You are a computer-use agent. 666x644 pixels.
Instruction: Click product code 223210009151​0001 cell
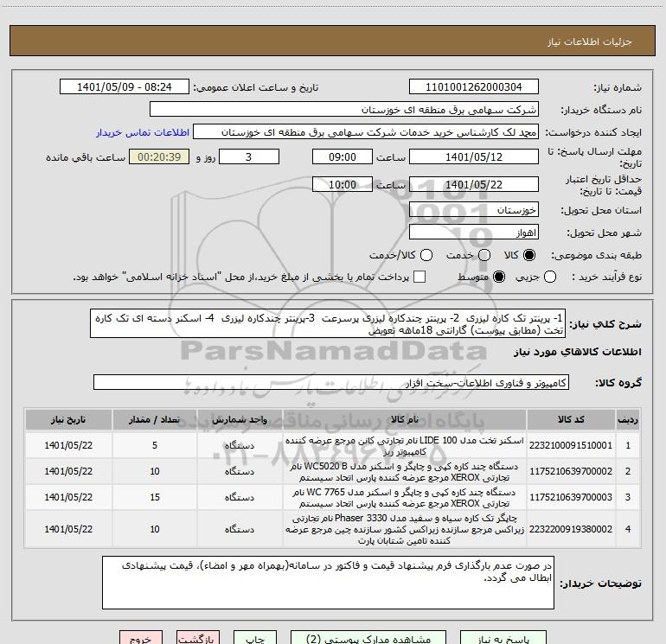pyautogui.click(x=571, y=445)
